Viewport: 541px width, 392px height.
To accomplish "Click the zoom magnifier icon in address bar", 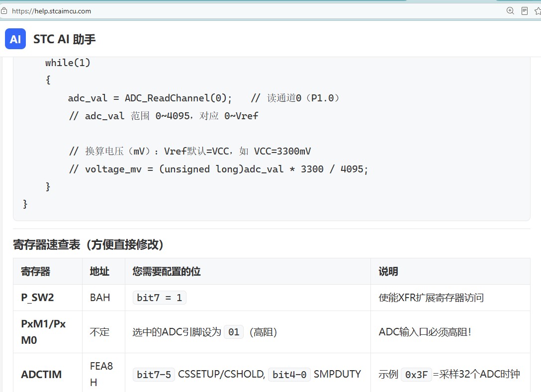I will (x=510, y=11).
